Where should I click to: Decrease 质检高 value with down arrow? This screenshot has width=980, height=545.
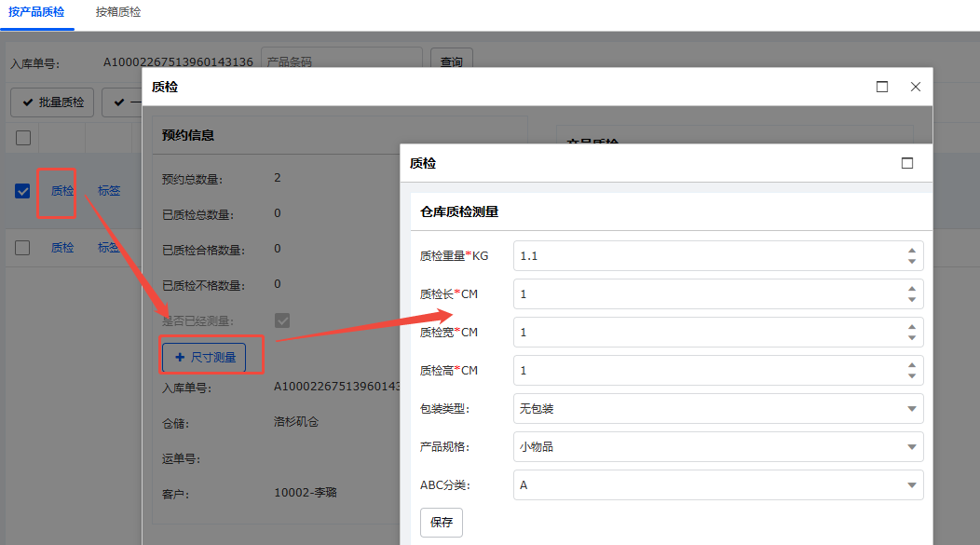[x=911, y=375]
